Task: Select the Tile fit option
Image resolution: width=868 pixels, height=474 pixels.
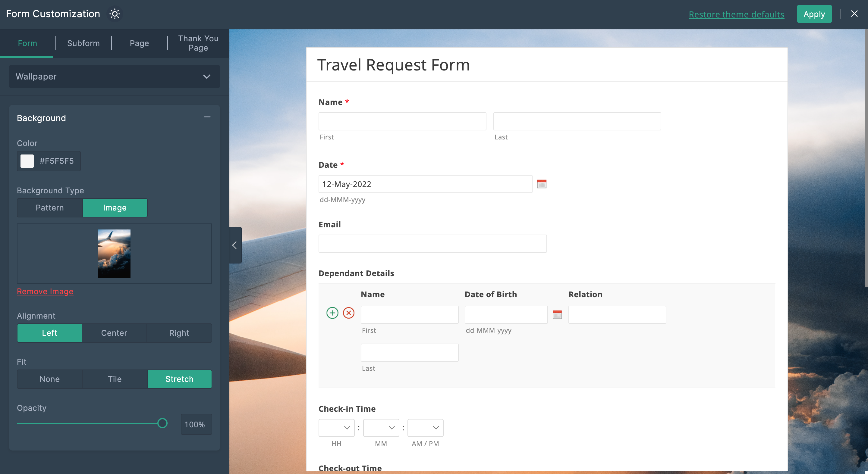Action: (115, 379)
